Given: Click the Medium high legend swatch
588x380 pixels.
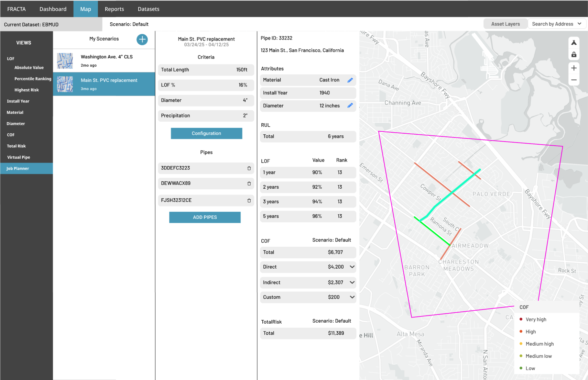Looking at the screenshot, I should pyautogui.click(x=521, y=344).
